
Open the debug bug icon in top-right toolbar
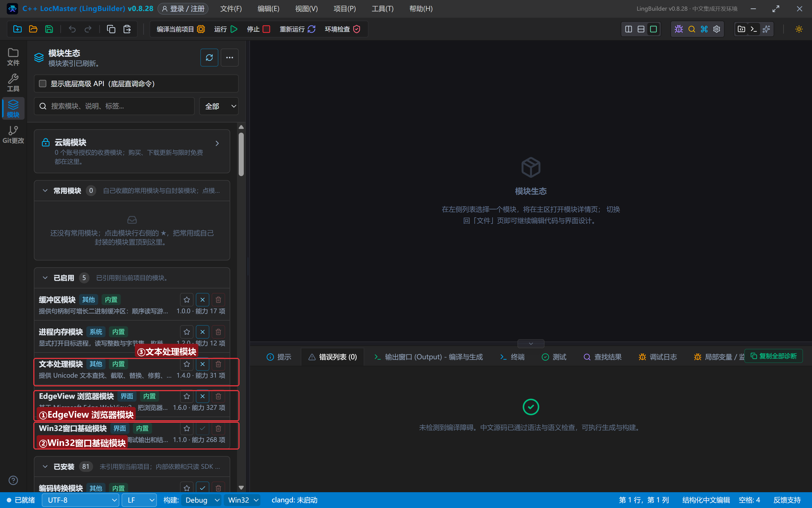(x=679, y=29)
